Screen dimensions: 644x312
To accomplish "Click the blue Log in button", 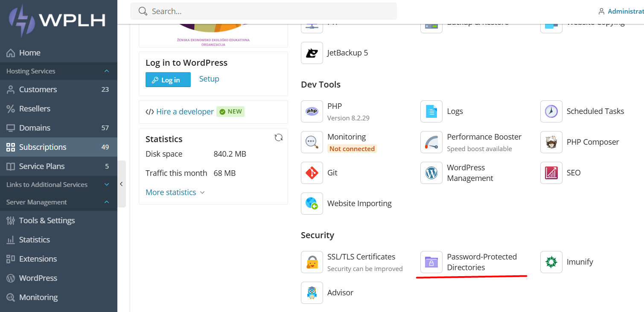I will [168, 80].
